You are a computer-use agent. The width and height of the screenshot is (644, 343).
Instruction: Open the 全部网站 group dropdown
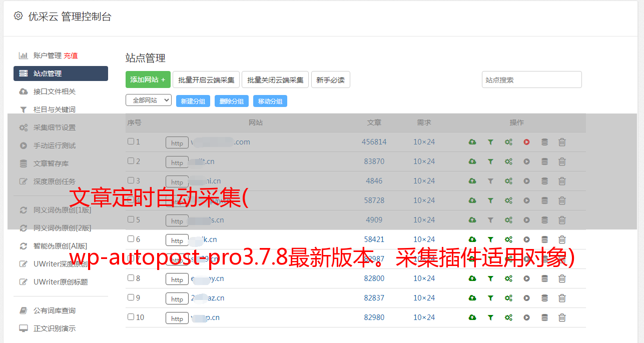149,100
